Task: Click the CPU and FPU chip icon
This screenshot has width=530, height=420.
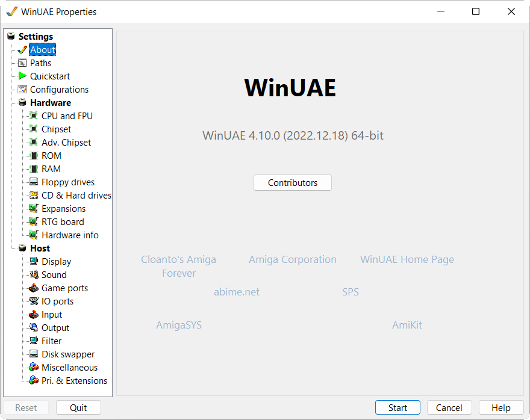Action: pos(34,116)
